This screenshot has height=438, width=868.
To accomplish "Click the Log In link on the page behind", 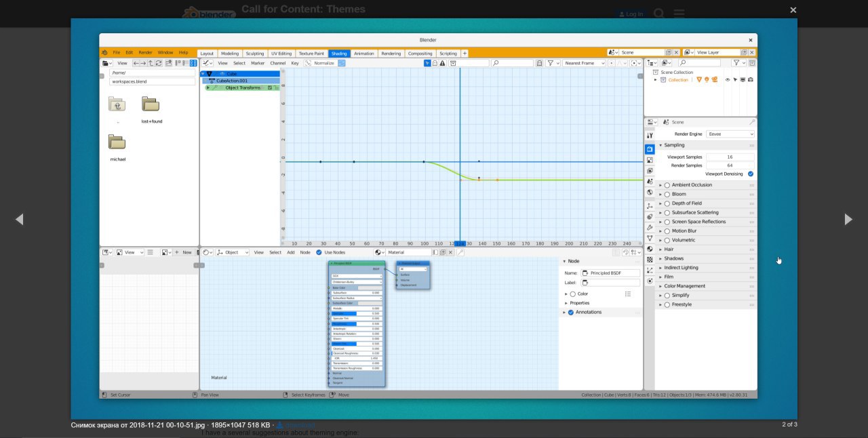I will (x=631, y=14).
